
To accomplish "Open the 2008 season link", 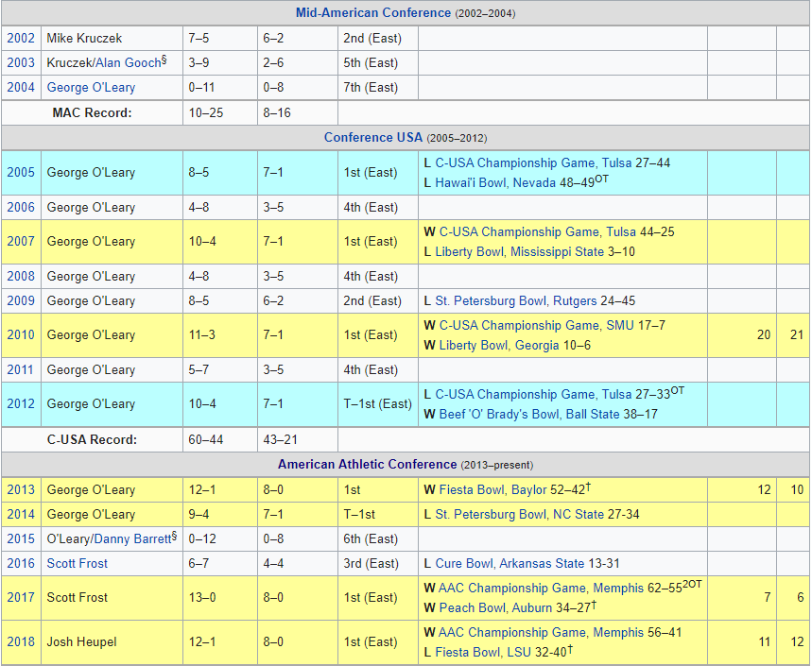I will click(x=21, y=277).
